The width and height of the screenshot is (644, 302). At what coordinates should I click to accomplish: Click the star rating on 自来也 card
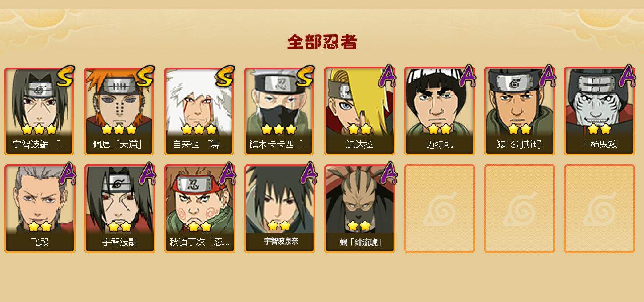point(199,129)
